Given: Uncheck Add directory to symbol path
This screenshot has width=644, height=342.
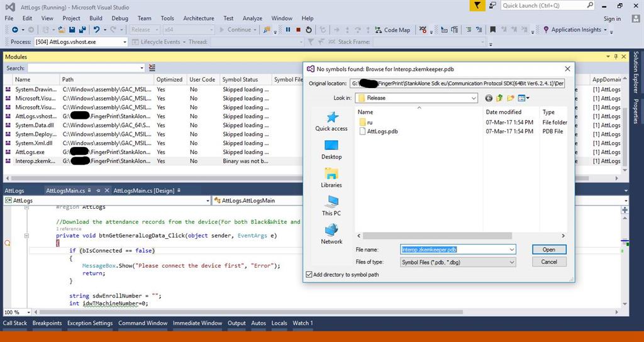Looking at the screenshot, I should click(309, 274).
